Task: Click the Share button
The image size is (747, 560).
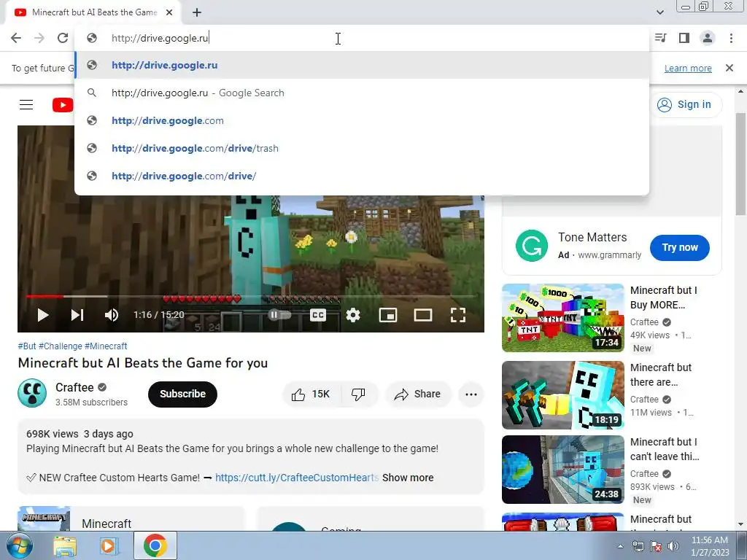Action: pyautogui.click(x=417, y=394)
